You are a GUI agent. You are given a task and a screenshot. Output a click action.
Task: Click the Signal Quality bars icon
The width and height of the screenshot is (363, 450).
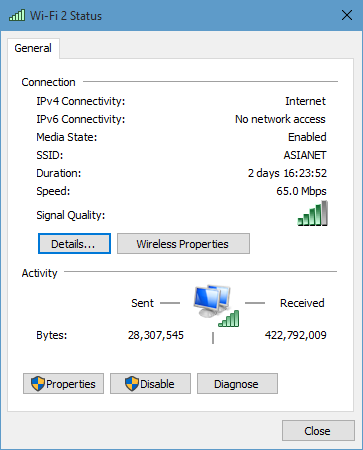313,214
